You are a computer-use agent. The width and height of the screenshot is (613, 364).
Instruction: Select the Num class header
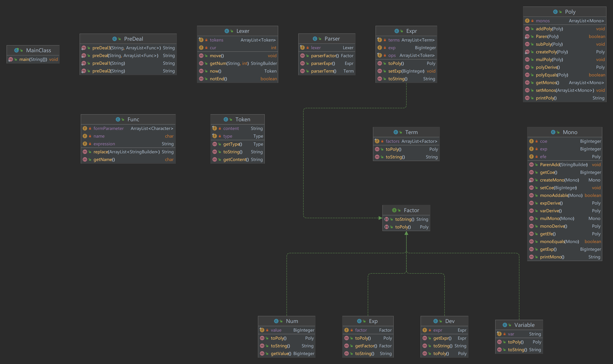286,321
